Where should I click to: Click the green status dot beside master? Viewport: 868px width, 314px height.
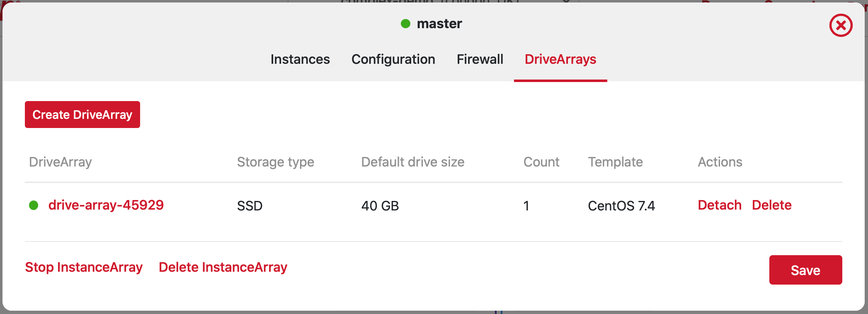point(405,24)
